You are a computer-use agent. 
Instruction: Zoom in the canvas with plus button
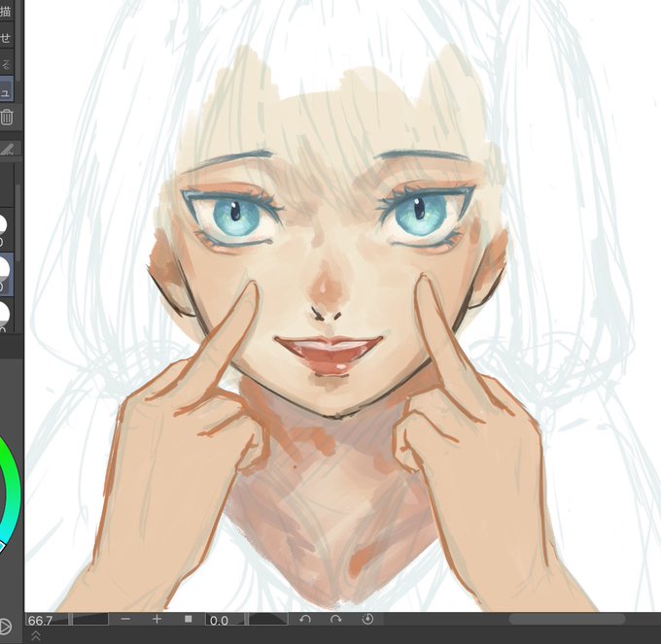point(157,619)
